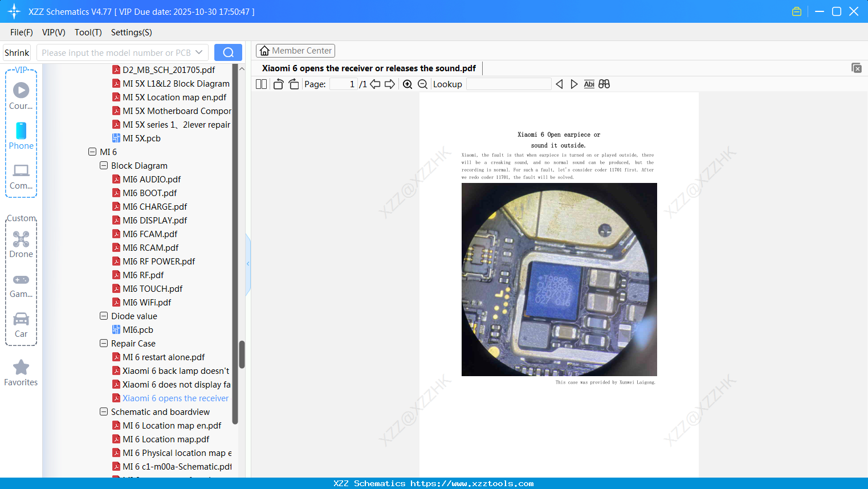Open the Drone category
This screenshot has width=868, height=489.
click(x=21, y=244)
